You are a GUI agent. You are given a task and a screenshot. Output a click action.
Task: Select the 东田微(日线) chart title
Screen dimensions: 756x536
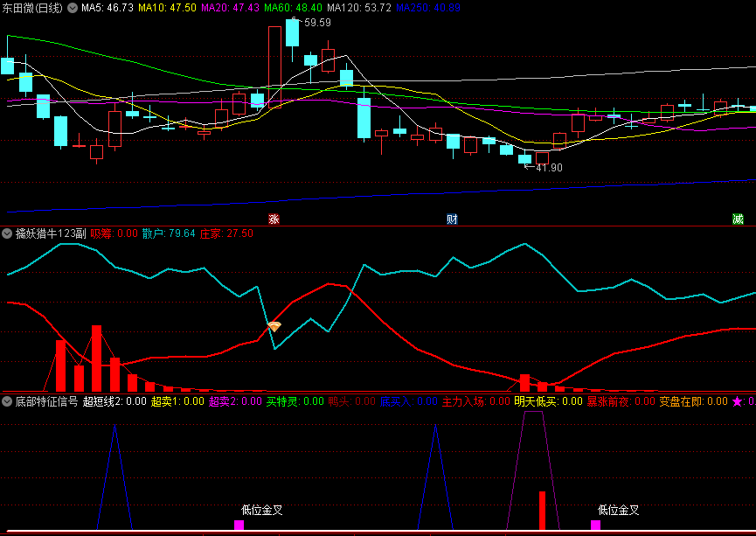[33, 8]
